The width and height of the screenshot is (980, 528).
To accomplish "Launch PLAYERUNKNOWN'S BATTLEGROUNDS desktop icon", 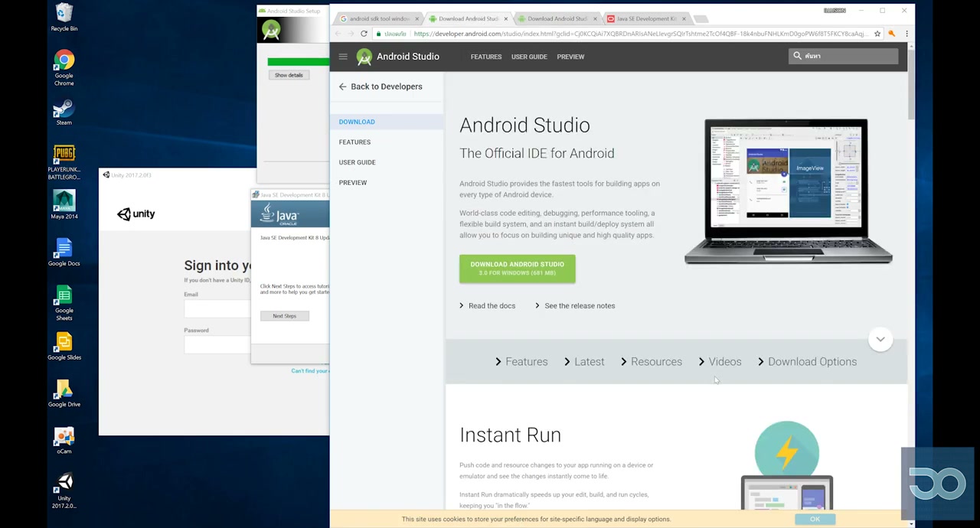I will 64,163.
